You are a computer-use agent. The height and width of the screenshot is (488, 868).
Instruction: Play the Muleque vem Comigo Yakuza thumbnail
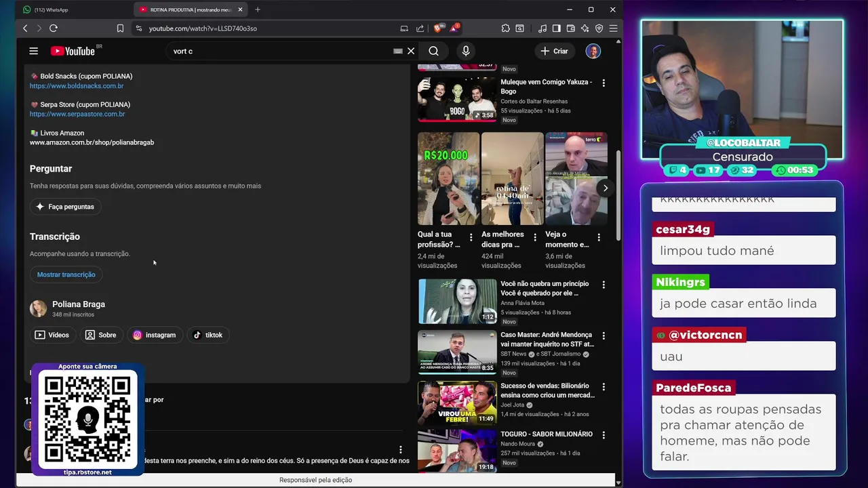[x=457, y=99]
